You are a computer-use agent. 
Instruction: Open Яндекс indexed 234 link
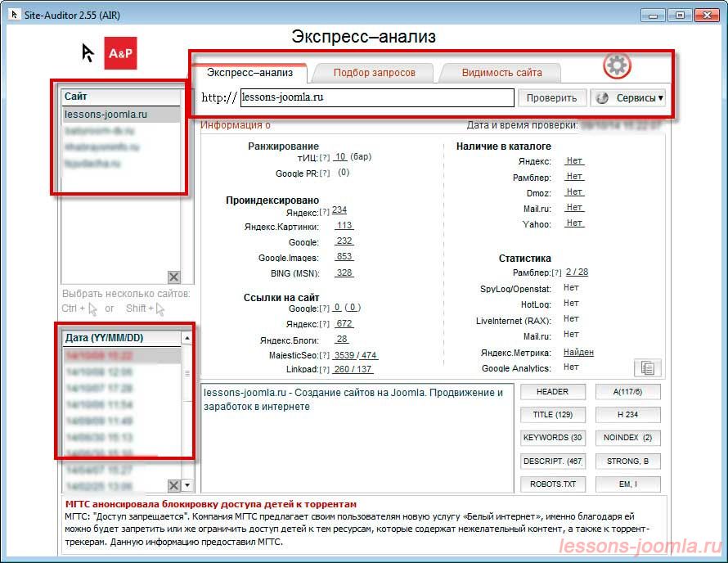coord(339,210)
